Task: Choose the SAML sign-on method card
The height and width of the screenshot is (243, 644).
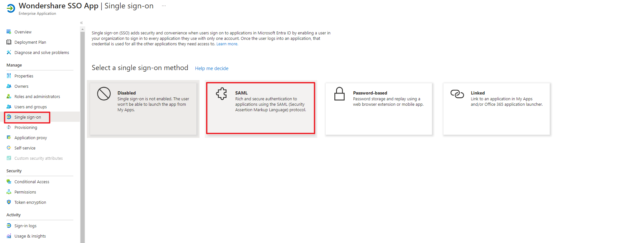Action: click(x=261, y=108)
